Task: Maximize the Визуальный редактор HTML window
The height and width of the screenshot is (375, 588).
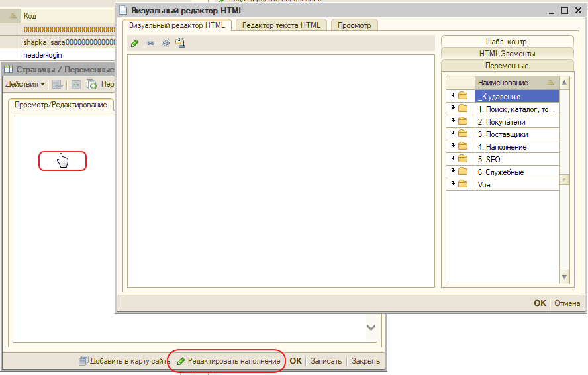Action: tap(564, 10)
